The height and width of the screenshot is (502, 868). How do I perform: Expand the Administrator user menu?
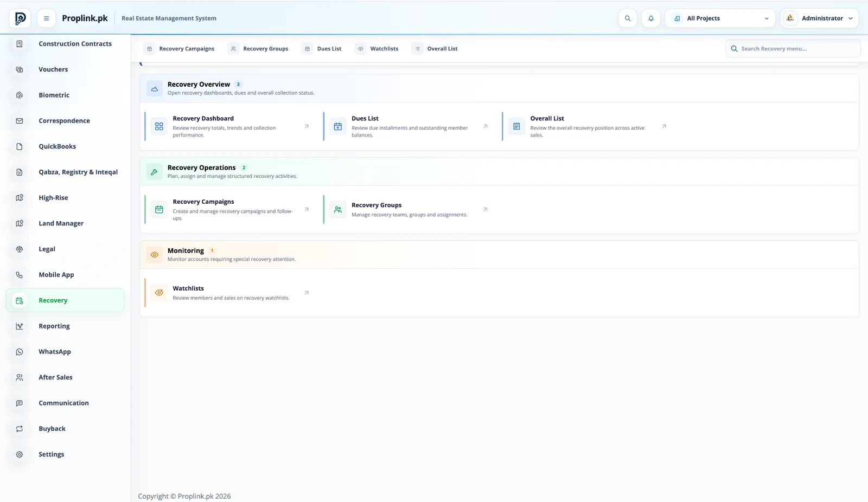(x=820, y=18)
